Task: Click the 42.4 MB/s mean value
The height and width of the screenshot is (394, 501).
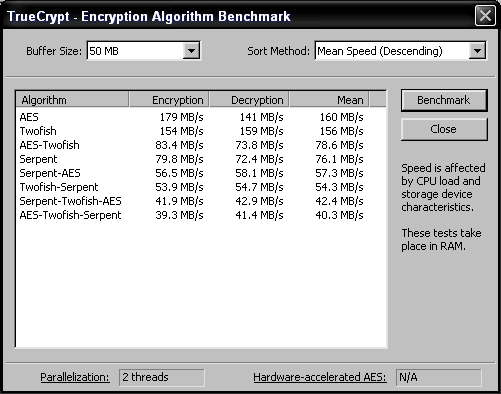Action: pos(339,201)
